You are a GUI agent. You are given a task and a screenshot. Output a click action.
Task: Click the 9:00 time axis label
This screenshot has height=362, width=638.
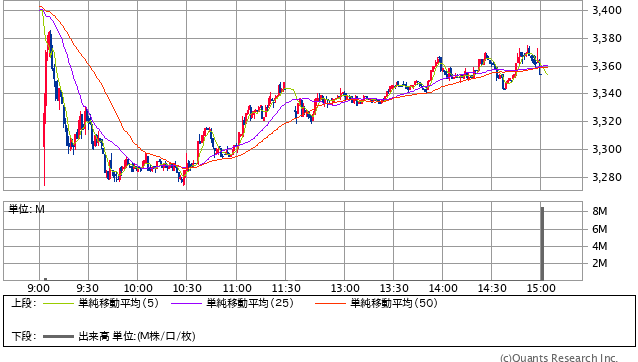[x=39, y=288]
